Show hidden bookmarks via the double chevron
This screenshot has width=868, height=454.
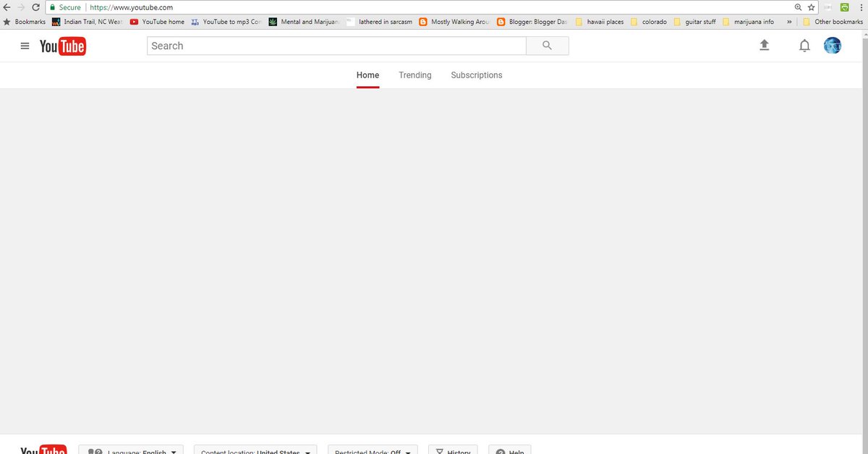coord(789,22)
